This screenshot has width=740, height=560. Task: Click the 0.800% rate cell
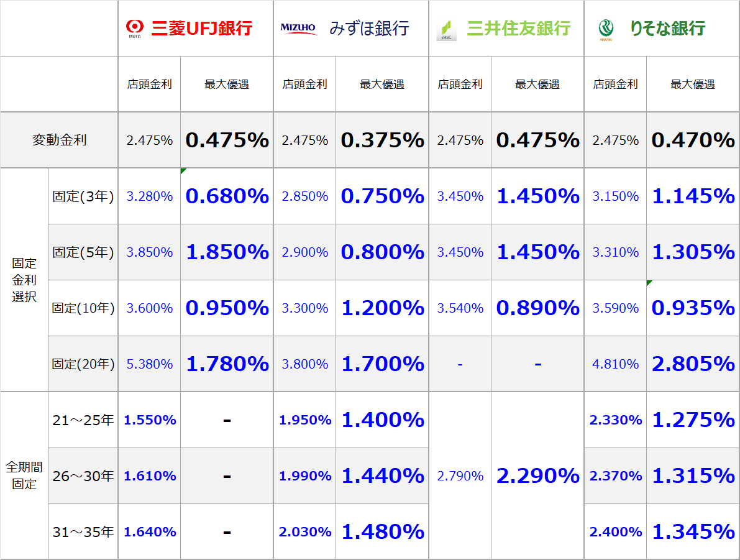(x=382, y=252)
